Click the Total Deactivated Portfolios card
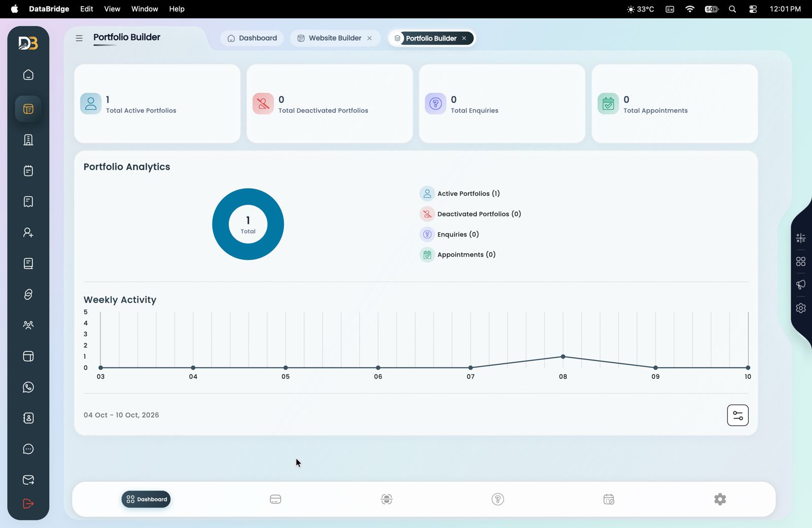Image resolution: width=812 pixels, height=528 pixels. (x=330, y=103)
